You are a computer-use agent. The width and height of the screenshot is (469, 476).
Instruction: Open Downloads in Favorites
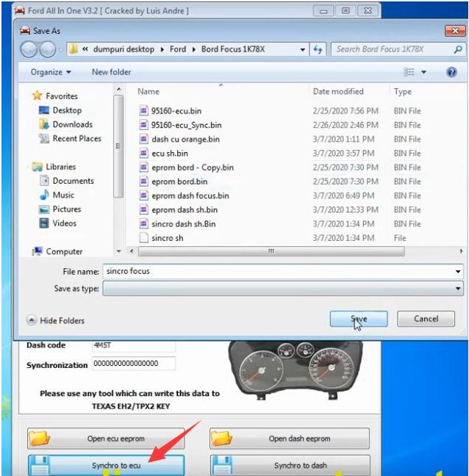[72, 125]
